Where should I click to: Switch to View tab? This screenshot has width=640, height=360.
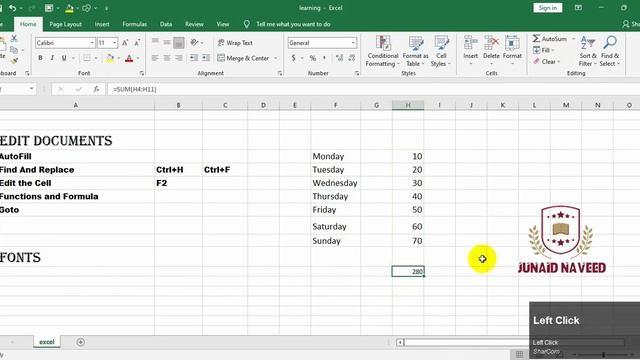222,24
